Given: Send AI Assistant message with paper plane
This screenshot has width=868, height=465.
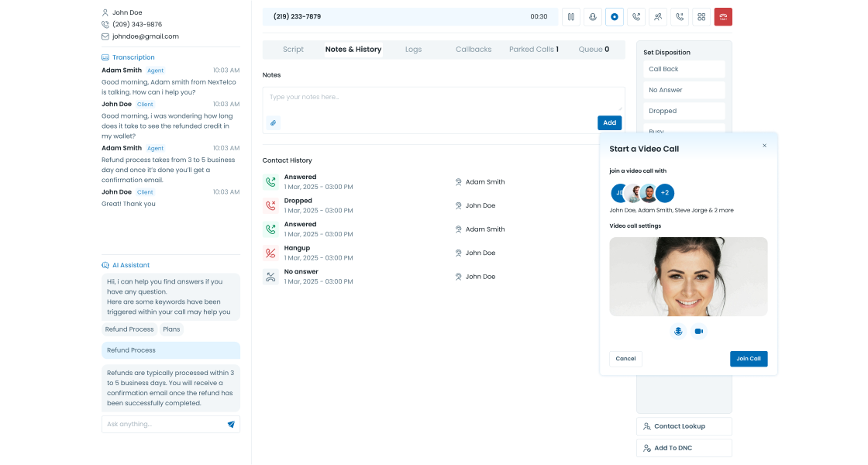Looking at the screenshot, I should [231, 424].
